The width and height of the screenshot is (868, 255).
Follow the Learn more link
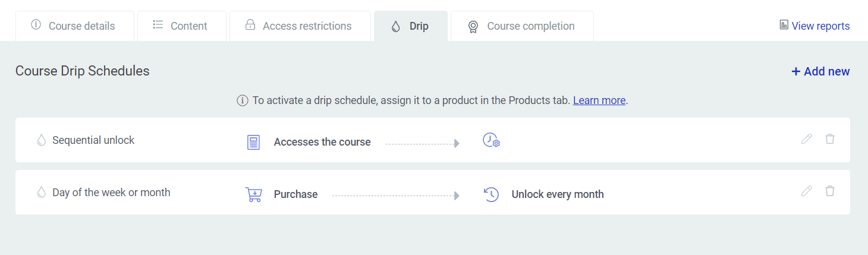[x=599, y=100]
